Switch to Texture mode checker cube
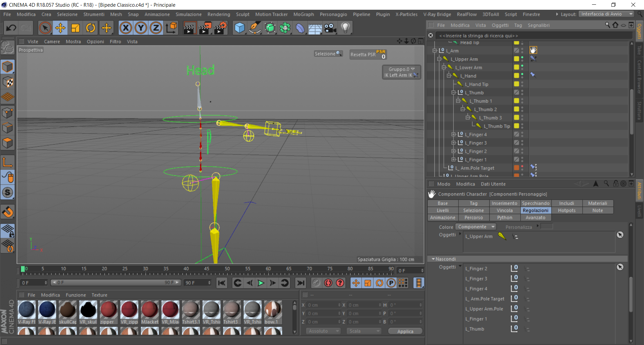 coord(7,82)
